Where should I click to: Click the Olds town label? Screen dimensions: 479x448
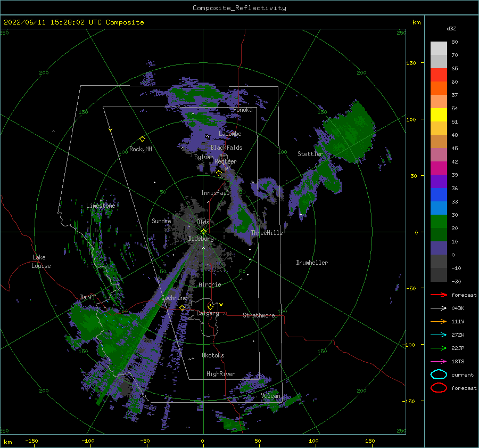coord(203,222)
